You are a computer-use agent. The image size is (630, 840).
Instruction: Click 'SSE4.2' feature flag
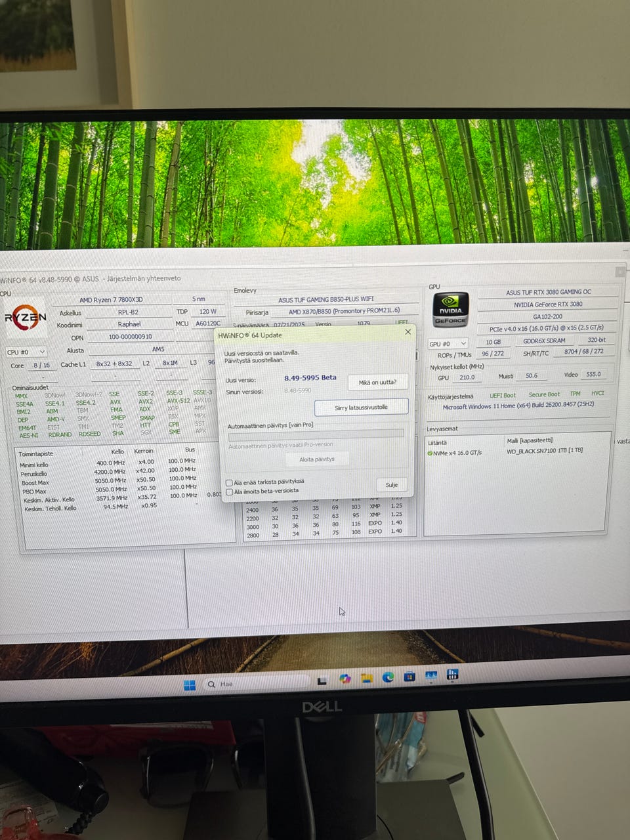(85, 403)
